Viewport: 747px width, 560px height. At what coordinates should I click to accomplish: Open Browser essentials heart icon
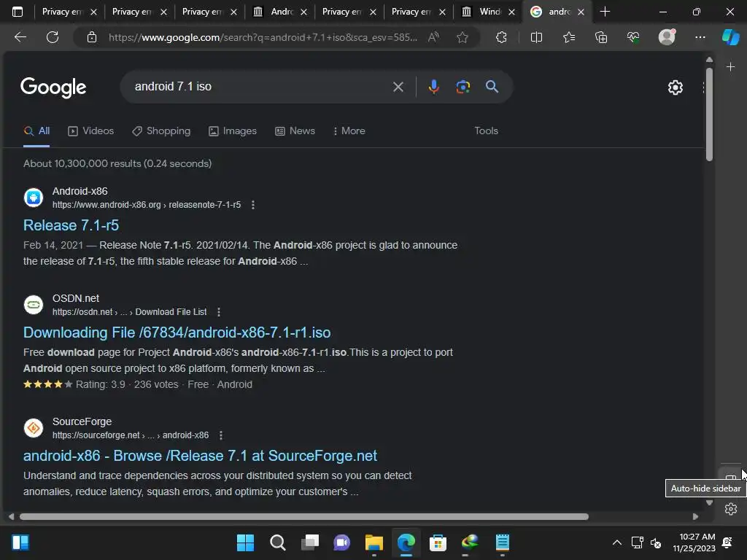pos(633,37)
